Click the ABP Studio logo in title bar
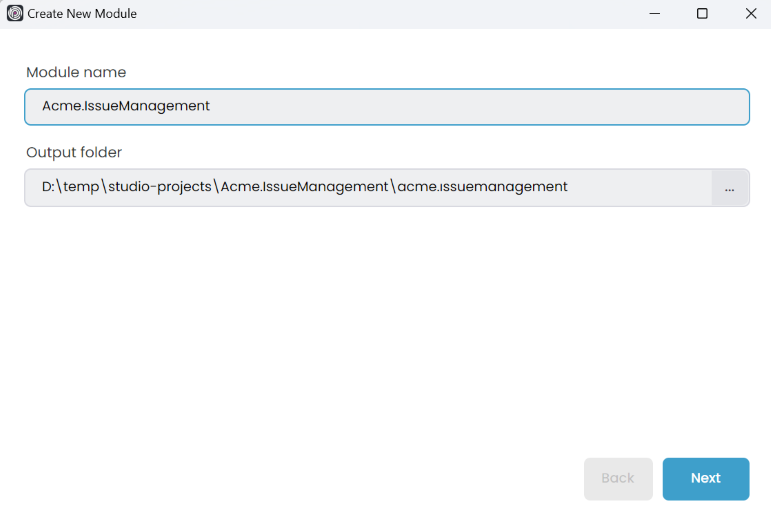771x521 pixels. click(14, 14)
